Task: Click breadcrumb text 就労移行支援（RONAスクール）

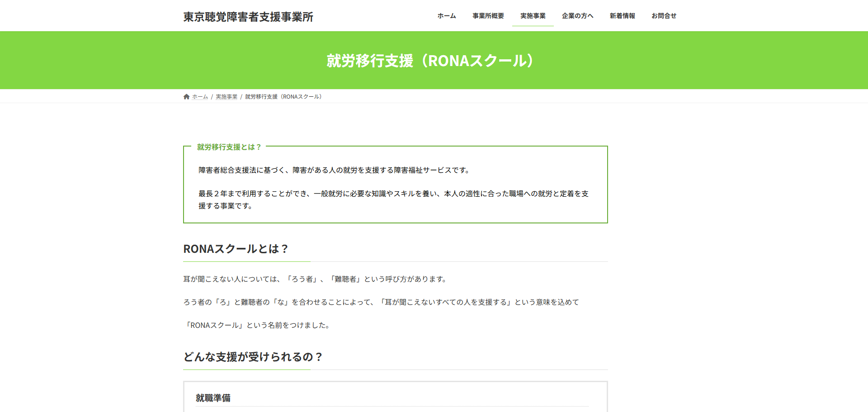Action: [x=283, y=97]
